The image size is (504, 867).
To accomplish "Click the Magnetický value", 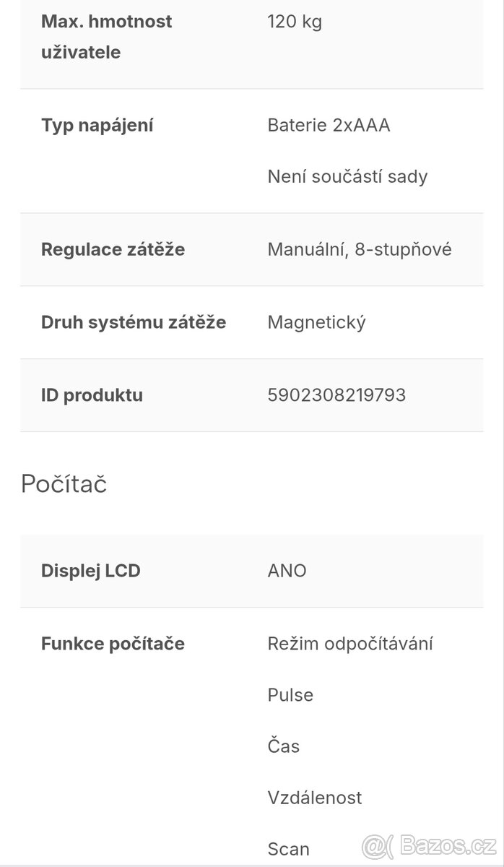I will pyautogui.click(x=316, y=322).
